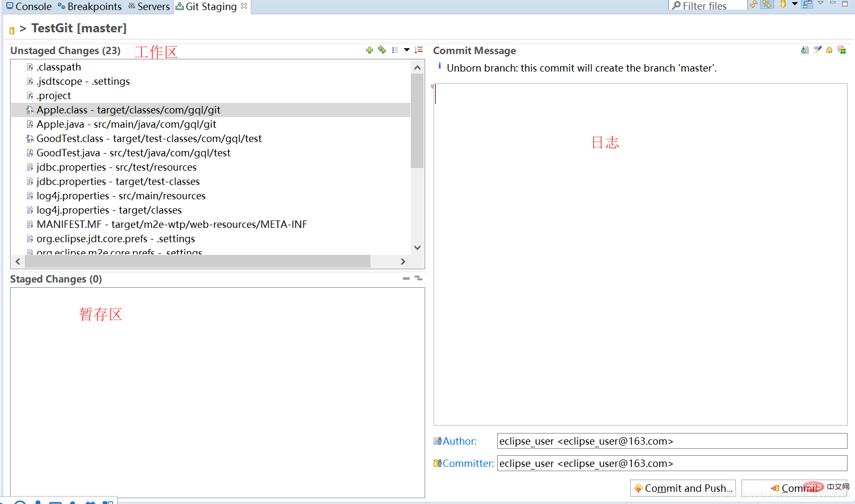Screen dimensions: 855x504
Task: Click the GoodTest.class file icon
Action: 30,139
